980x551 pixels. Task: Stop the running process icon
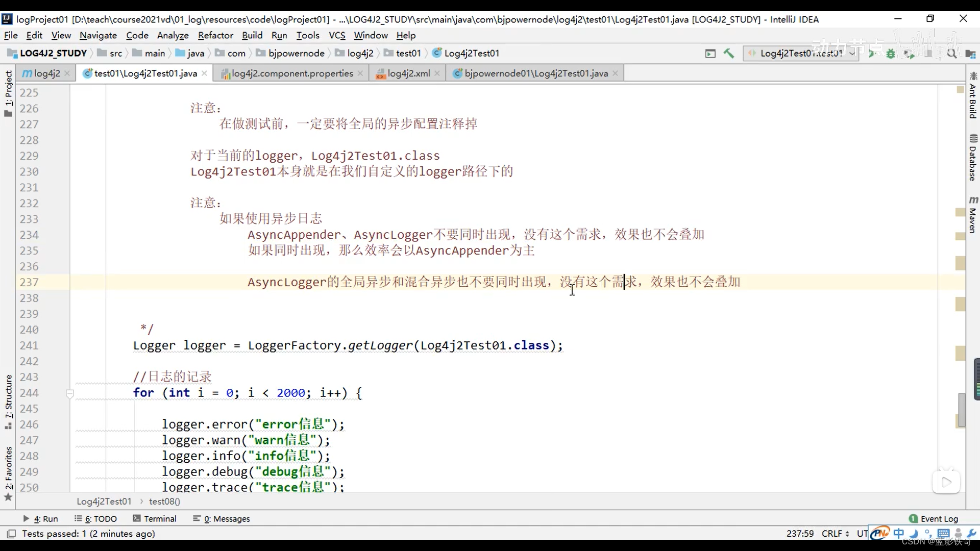pos(928,53)
